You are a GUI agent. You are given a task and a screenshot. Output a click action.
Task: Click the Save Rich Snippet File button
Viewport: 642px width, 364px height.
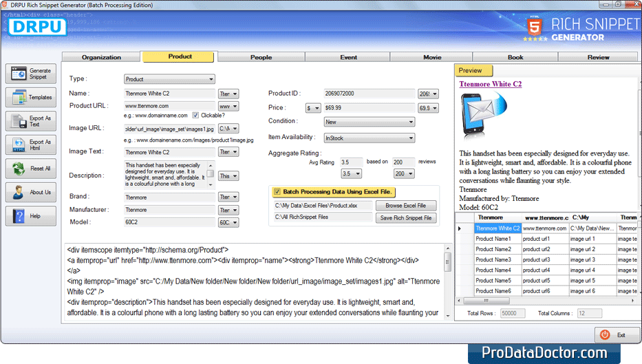[406, 218]
